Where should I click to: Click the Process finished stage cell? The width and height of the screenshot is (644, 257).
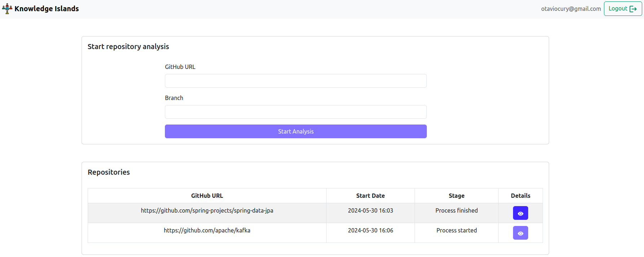(456, 210)
